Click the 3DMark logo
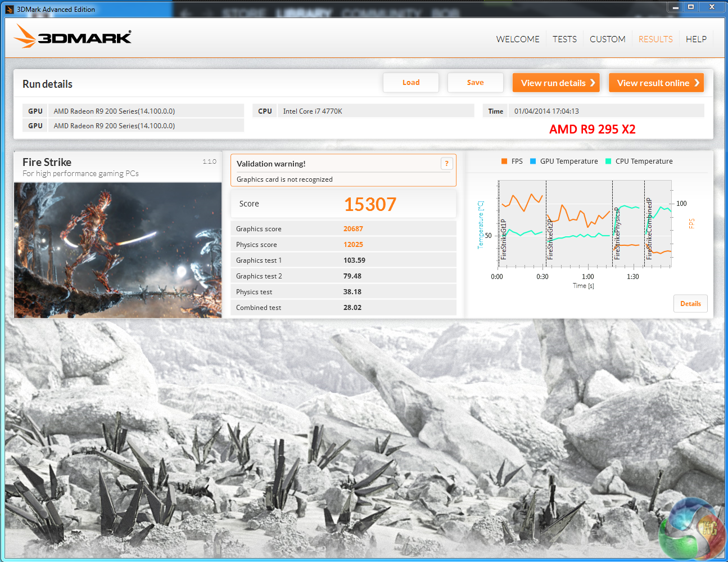Viewport: 728px width, 562px height. (73, 37)
